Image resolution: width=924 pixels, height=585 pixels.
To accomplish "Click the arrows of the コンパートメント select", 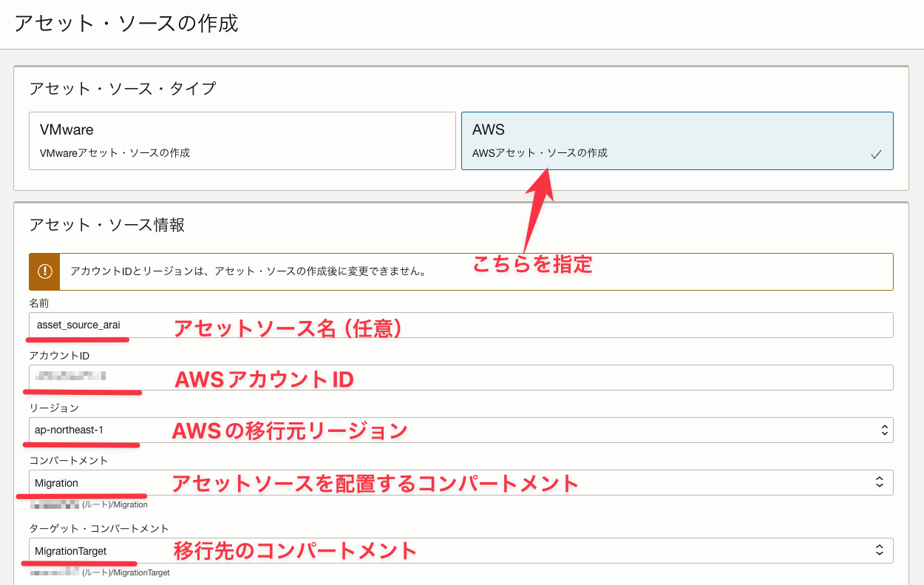I will point(880,482).
